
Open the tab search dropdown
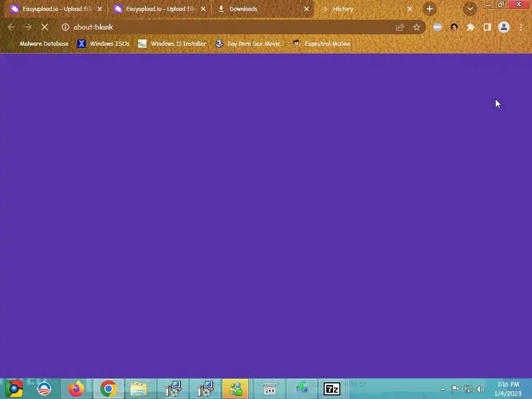[x=470, y=9]
